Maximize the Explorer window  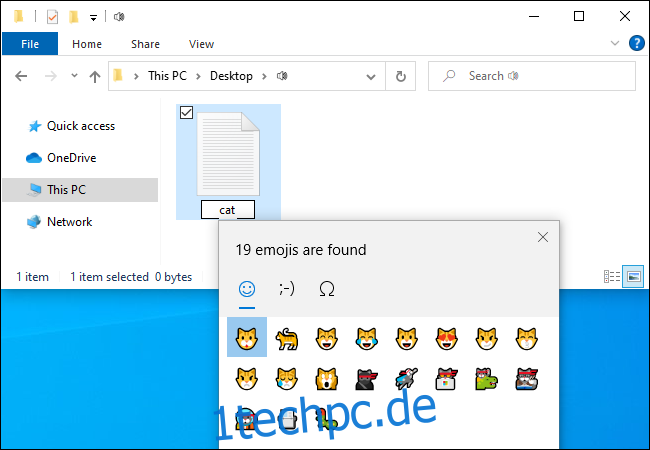pos(579,17)
